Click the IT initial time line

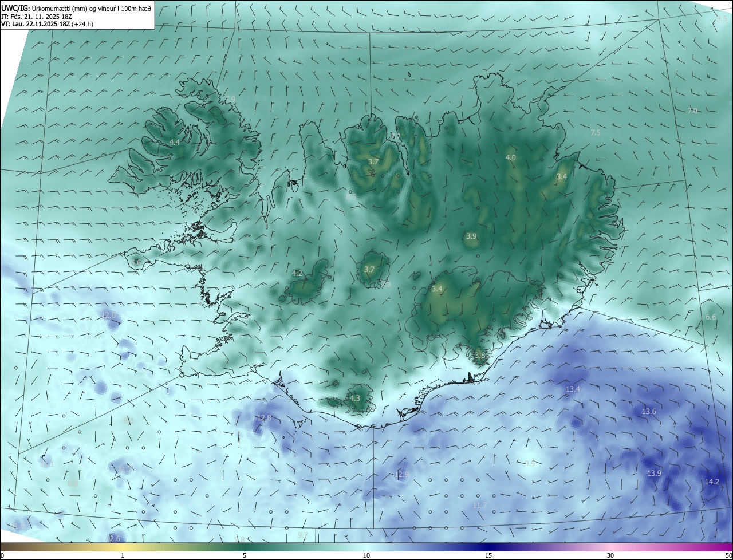coord(37,17)
